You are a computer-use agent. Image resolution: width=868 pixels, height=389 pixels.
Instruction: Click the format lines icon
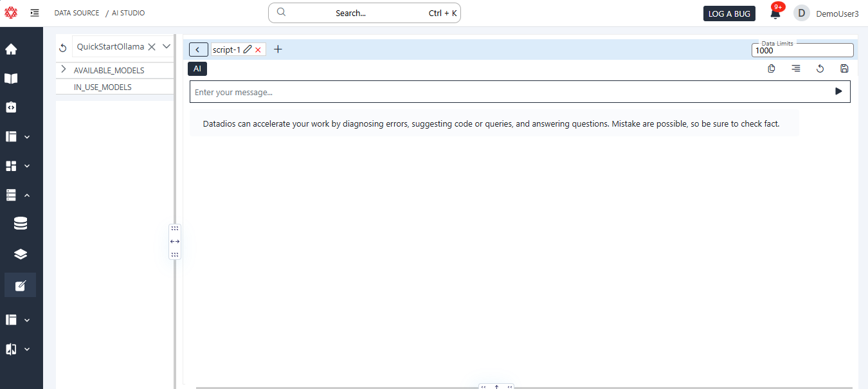point(796,69)
